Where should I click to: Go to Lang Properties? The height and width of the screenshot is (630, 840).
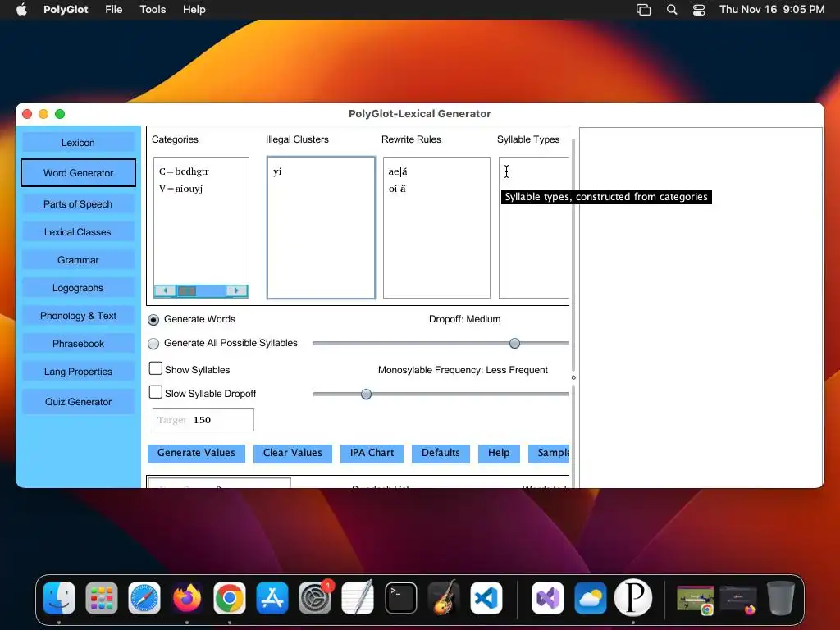pyautogui.click(x=78, y=372)
